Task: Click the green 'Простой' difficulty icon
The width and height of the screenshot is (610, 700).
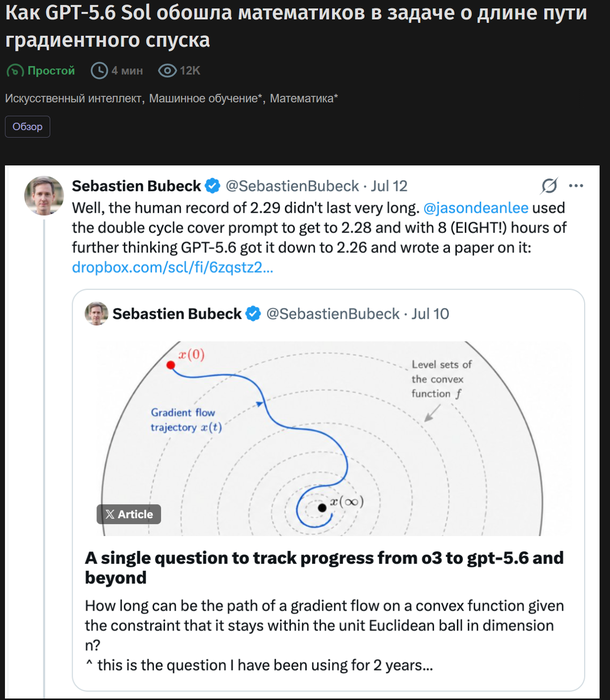Action: [x=15, y=71]
